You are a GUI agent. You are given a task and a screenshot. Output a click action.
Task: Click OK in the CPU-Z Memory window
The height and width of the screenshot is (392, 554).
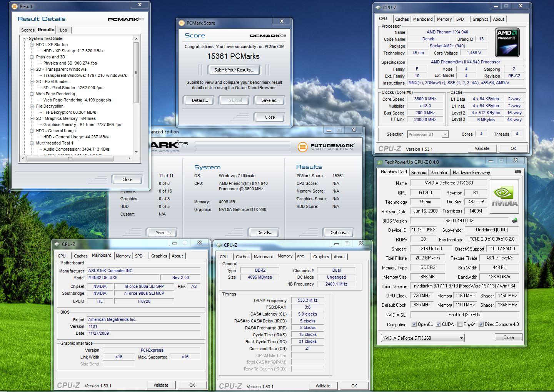[x=354, y=386]
